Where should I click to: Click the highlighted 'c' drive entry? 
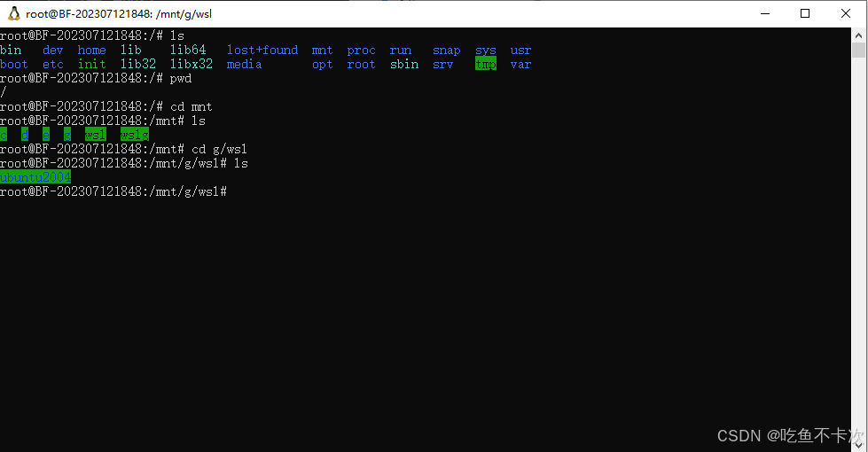tap(4, 135)
